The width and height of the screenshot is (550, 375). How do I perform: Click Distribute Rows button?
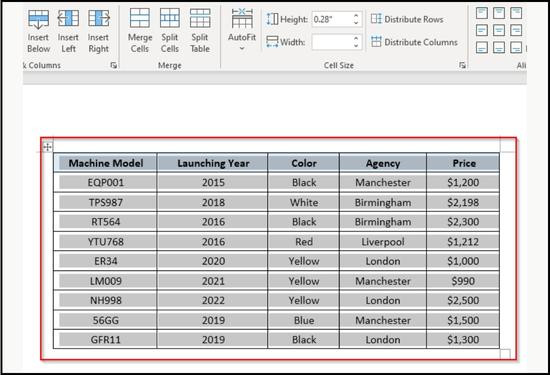(407, 19)
